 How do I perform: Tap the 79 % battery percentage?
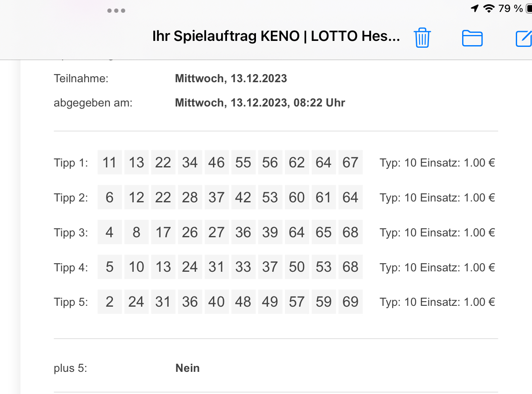point(510,9)
